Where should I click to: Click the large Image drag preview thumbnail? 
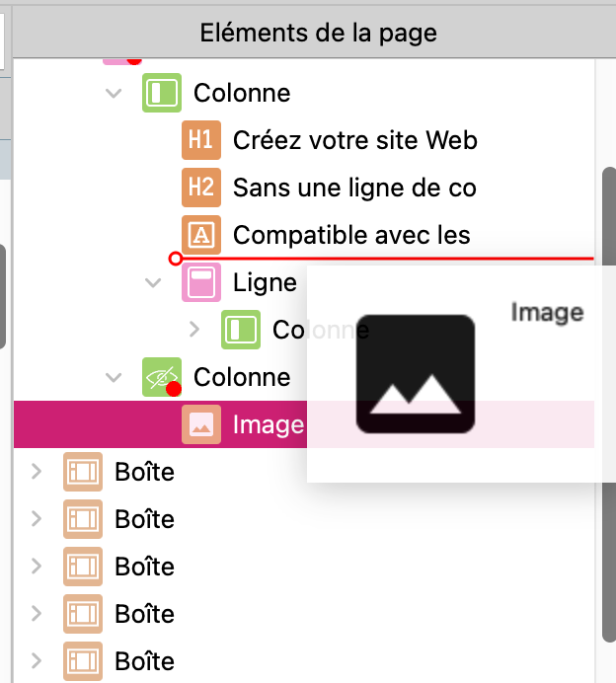pyautogui.click(x=416, y=373)
